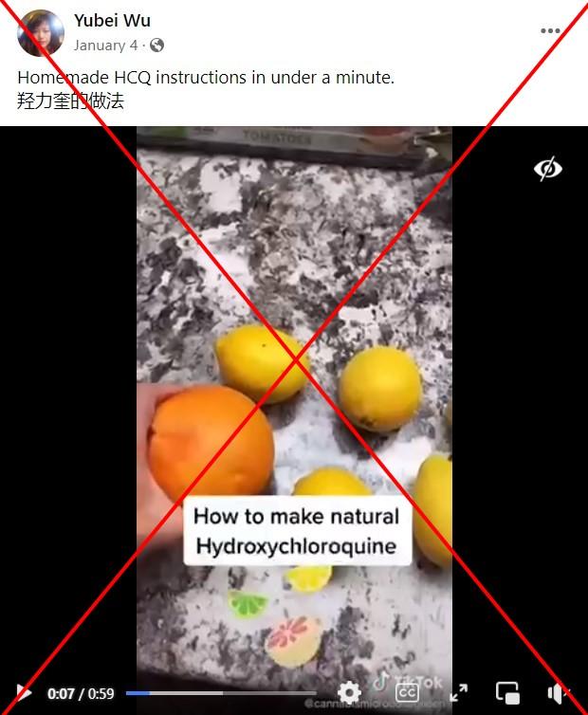The image size is (588, 715).
Task: Play the video with the play button
Action: [24, 693]
